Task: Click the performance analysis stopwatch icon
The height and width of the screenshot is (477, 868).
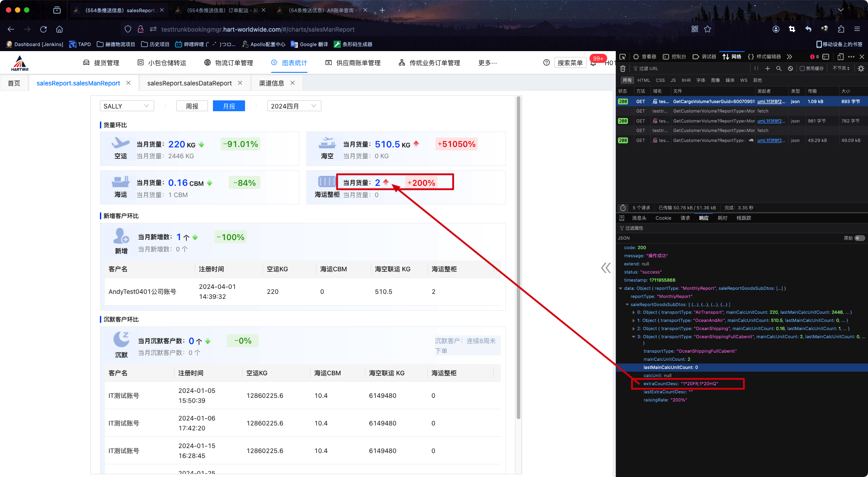Action: point(623,208)
